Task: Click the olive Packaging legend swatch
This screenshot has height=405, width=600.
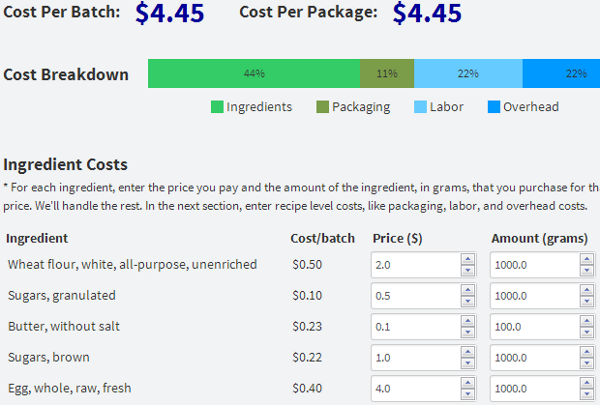Action: (x=323, y=107)
